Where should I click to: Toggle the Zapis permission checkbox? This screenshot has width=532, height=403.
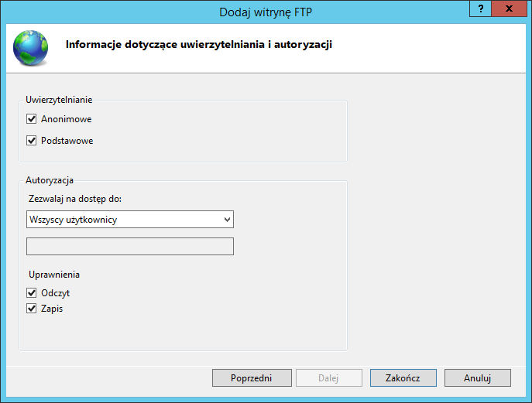32,309
